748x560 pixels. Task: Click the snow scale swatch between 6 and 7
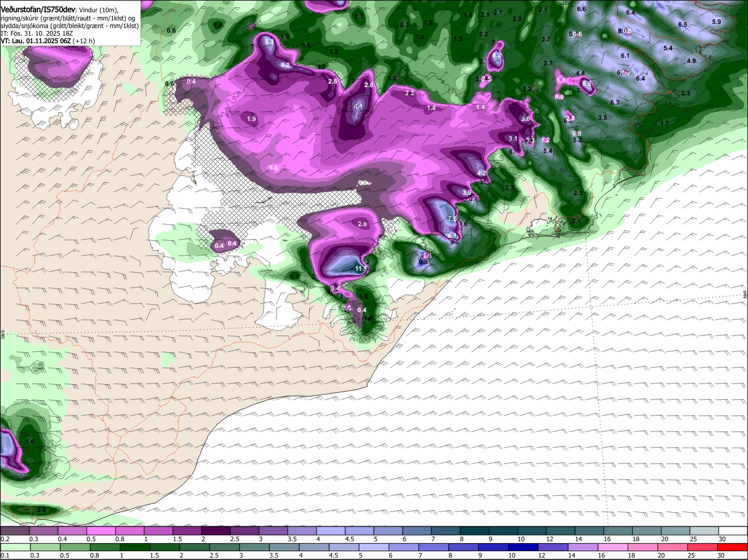coord(417,530)
